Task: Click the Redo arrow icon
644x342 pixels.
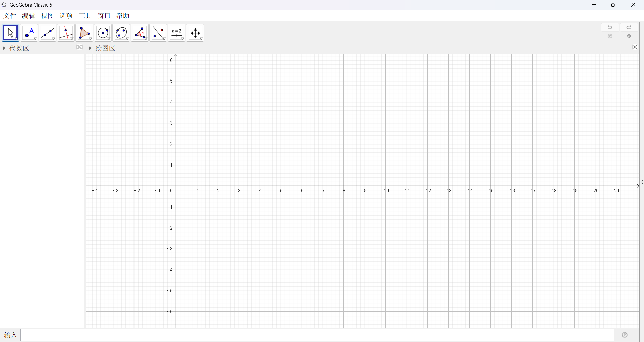Action: tap(629, 27)
